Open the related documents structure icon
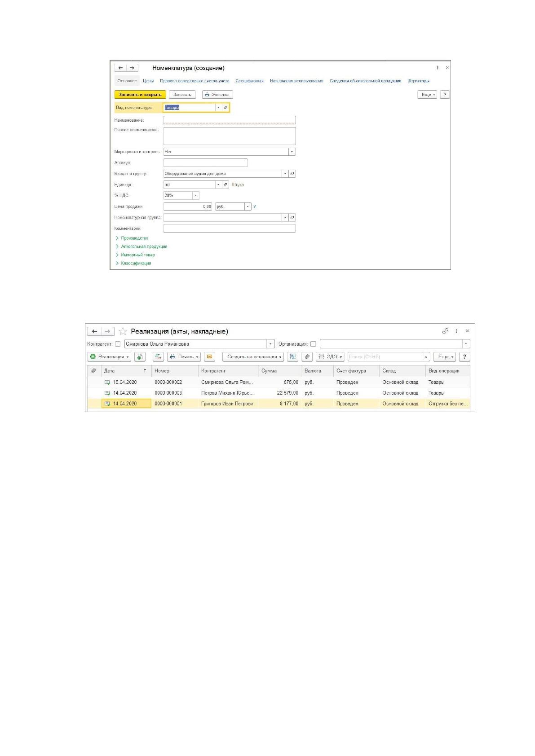The height and width of the screenshot is (756, 535). 293,356
